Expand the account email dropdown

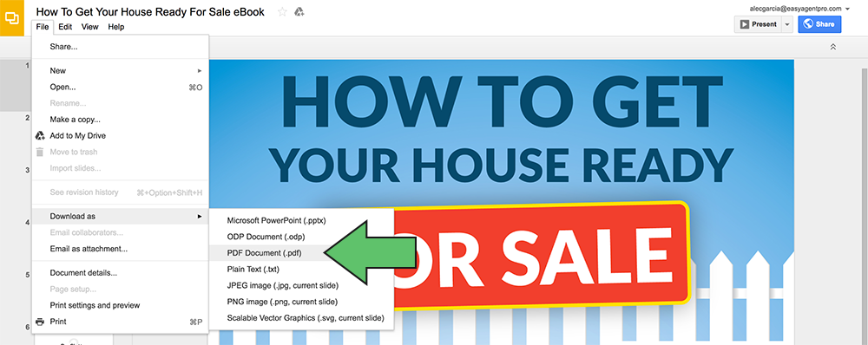(847, 9)
